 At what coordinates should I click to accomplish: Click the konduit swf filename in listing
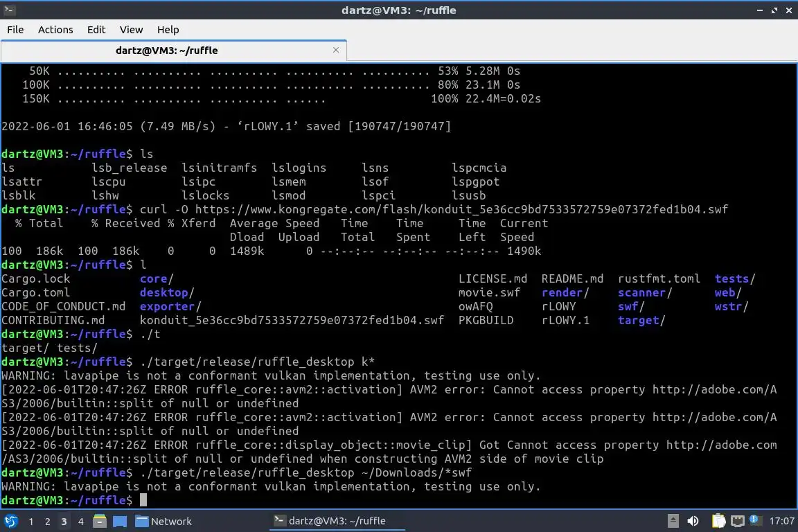(292, 320)
